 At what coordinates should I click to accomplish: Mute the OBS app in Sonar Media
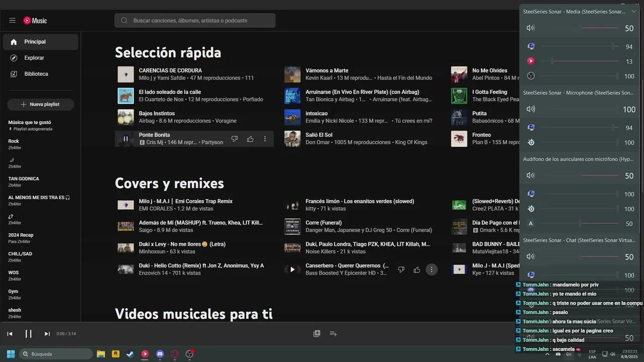[531, 76]
